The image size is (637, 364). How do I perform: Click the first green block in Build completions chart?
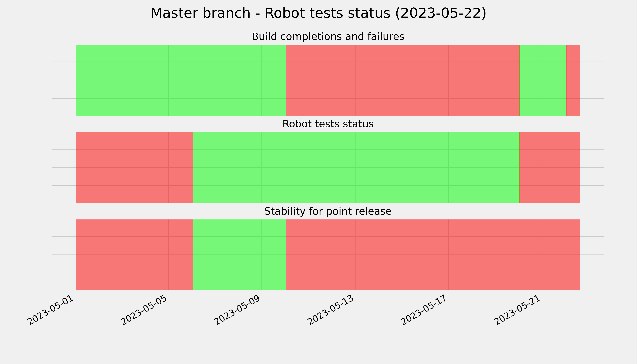pyautogui.click(x=181, y=80)
